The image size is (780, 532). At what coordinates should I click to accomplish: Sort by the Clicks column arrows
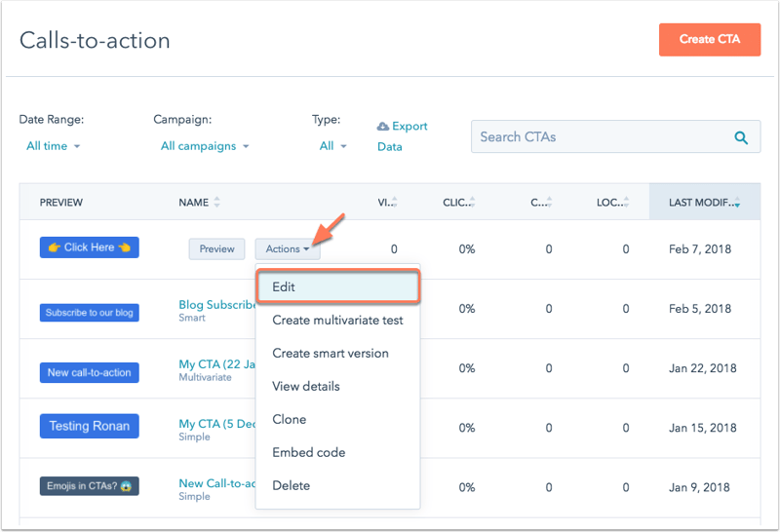pos(472,202)
